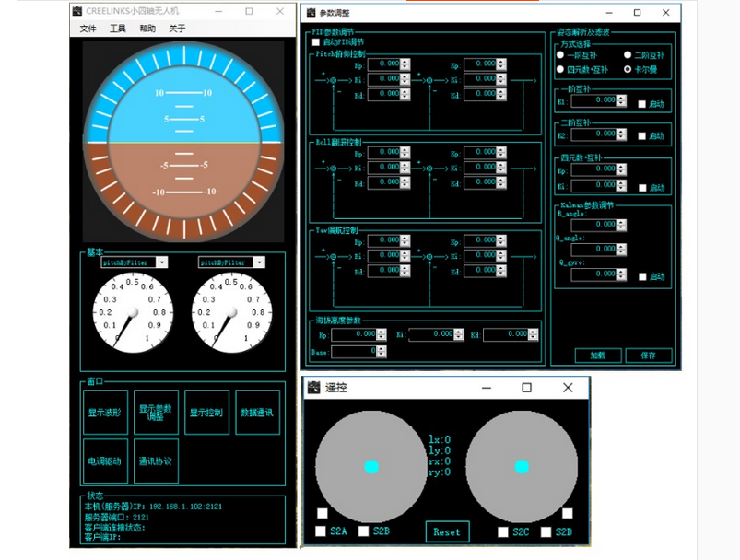Click Q_gyro spinner arrows
The height and width of the screenshot is (560, 740).
pyautogui.click(x=621, y=274)
